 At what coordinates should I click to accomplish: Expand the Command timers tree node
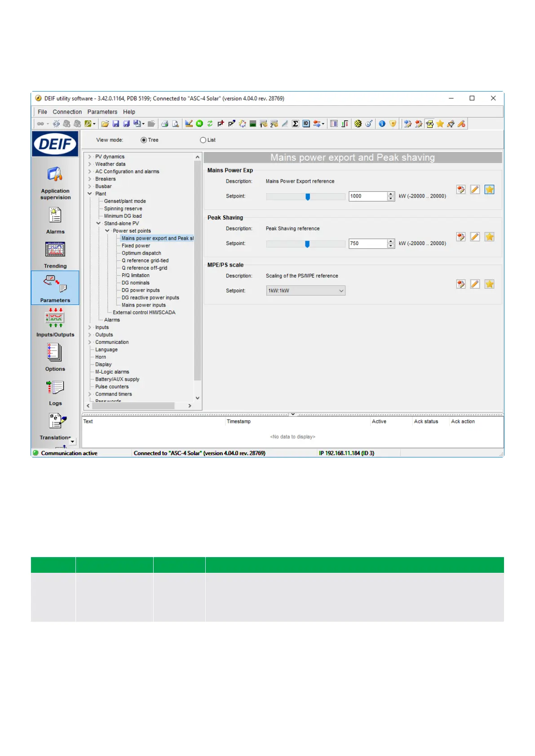click(x=89, y=394)
